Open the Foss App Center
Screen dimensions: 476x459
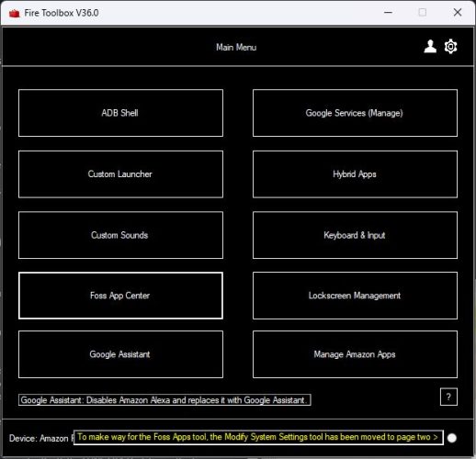pyautogui.click(x=120, y=296)
